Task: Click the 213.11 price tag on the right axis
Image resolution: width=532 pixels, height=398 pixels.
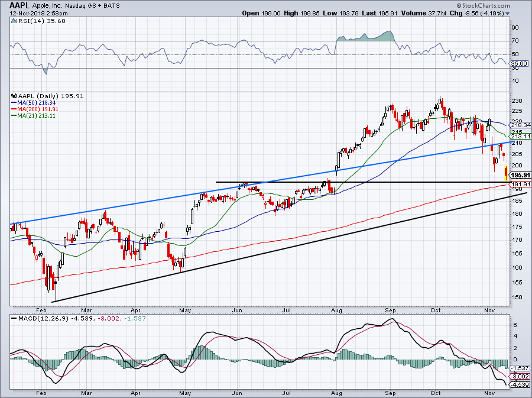Action: pos(521,137)
